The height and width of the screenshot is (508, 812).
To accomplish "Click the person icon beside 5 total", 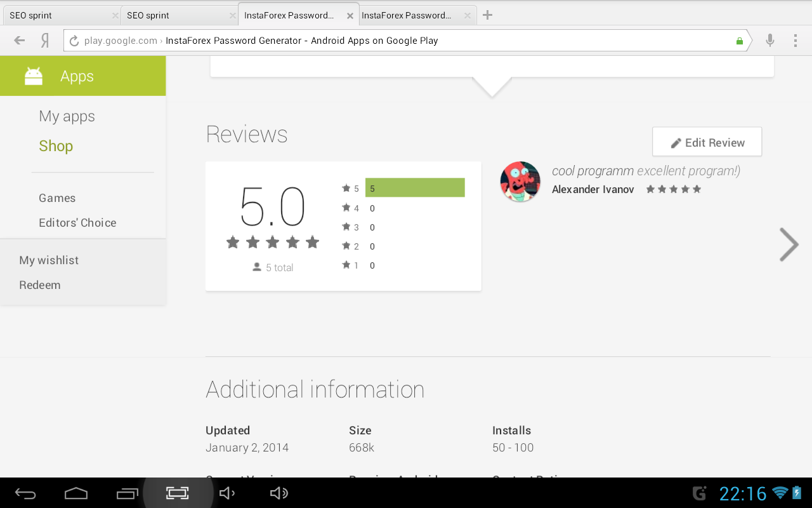I will coord(257,267).
